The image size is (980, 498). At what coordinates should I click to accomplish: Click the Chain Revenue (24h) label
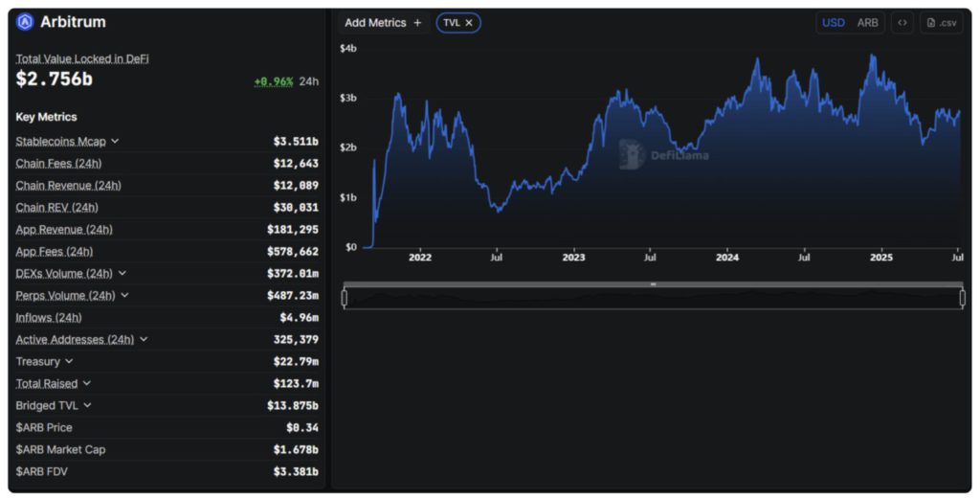(x=69, y=185)
